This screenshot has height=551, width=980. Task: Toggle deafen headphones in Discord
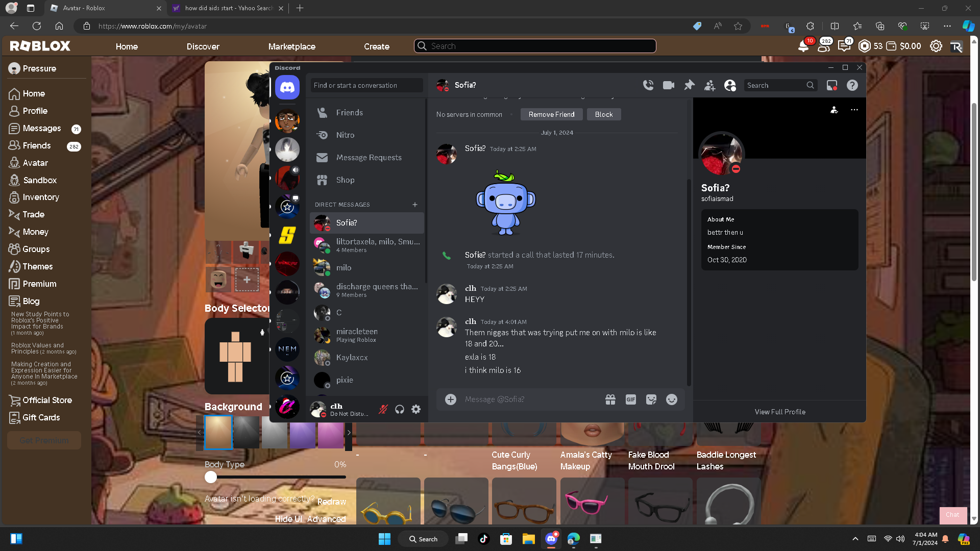[400, 409]
